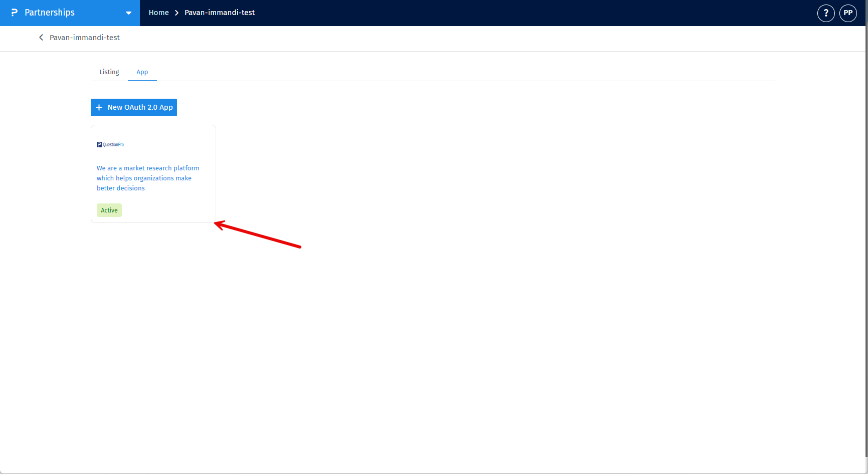This screenshot has height=474, width=868.
Task: Click the QuestionPro P logo in header
Action: [x=14, y=13]
